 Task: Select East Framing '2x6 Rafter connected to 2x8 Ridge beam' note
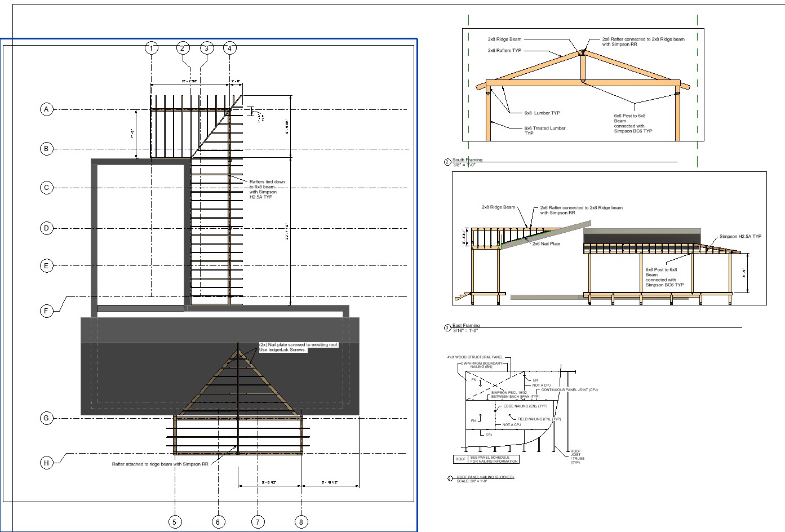tap(581, 210)
